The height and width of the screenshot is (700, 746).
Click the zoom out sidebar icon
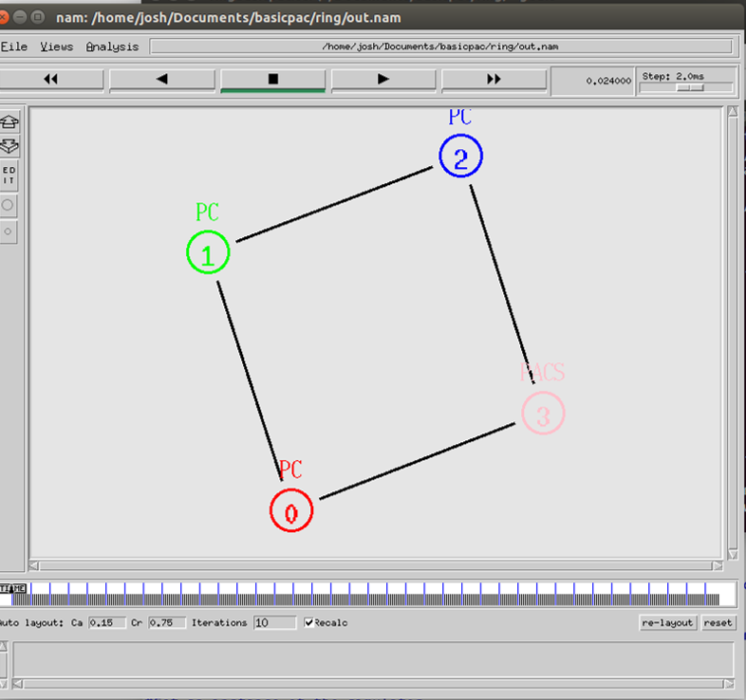(x=9, y=146)
